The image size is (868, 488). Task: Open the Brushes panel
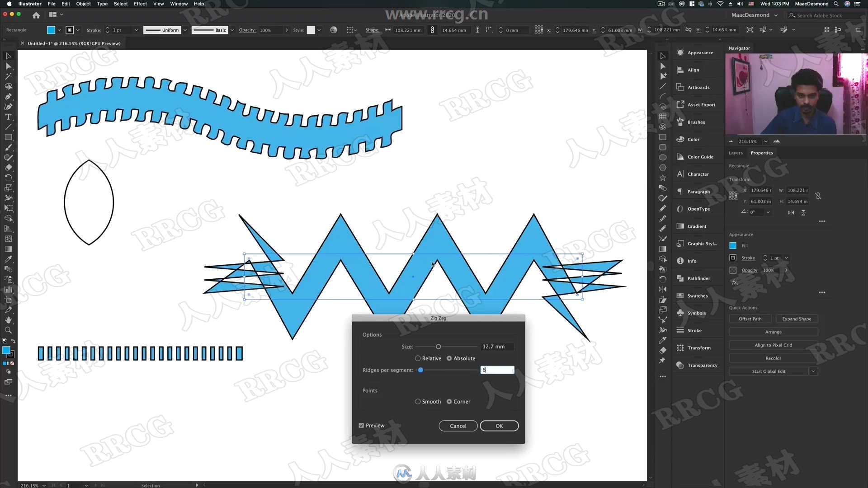(x=696, y=122)
